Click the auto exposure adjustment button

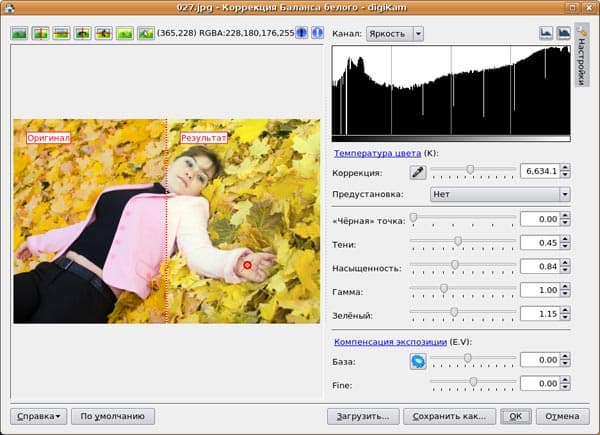tap(418, 361)
